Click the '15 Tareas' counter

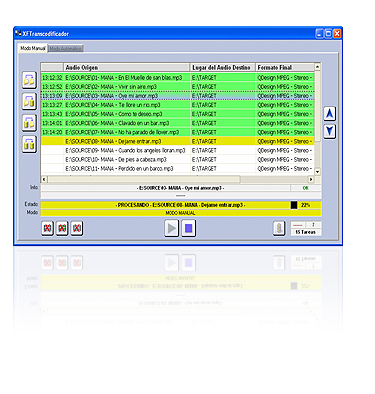[305, 232]
